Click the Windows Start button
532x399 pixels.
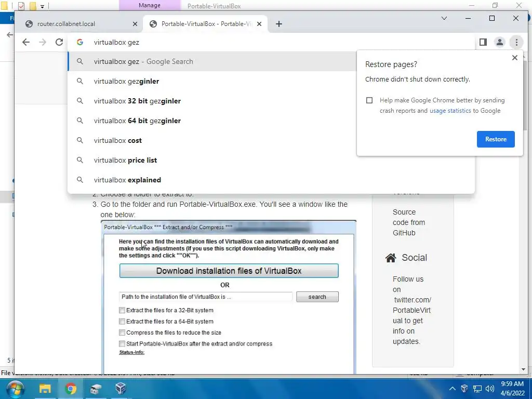tap(15, 389)
